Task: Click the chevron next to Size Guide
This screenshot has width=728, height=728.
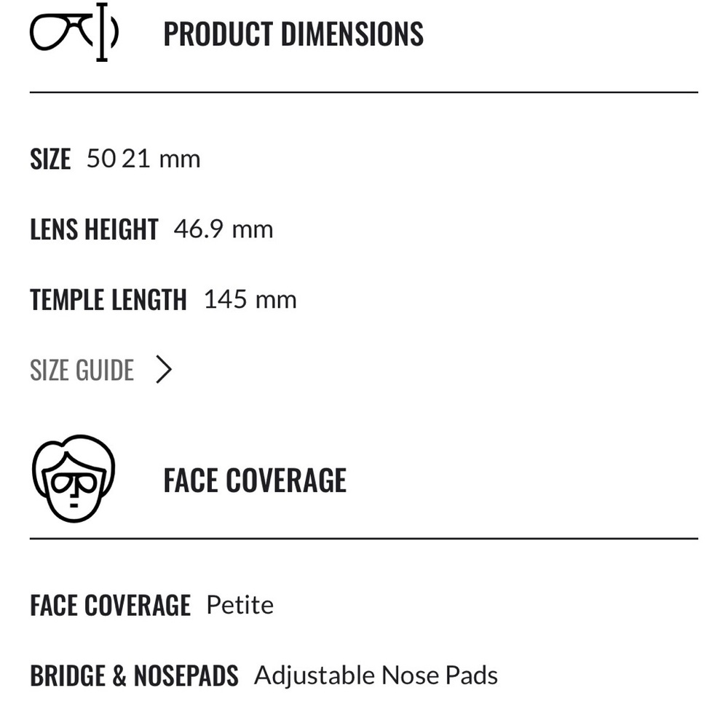Action: (x=165, y=370)
